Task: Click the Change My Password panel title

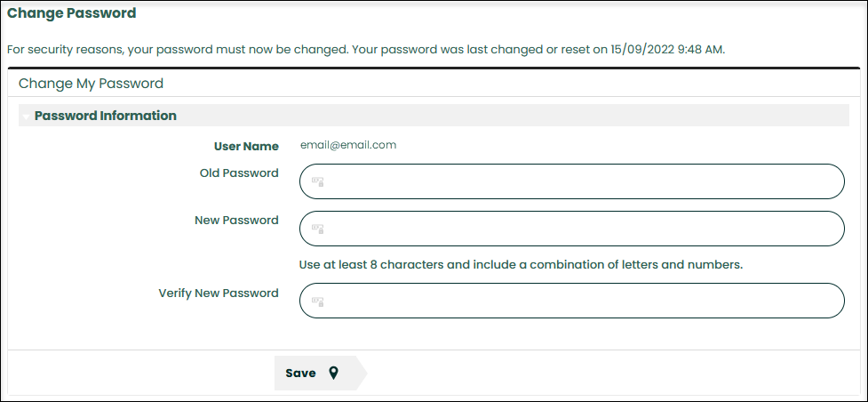Action: point(91,84)
